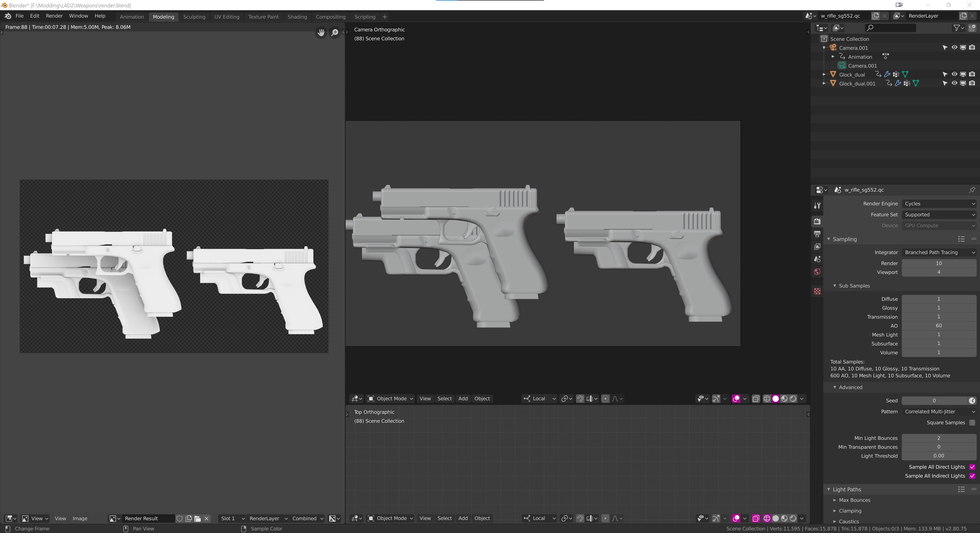The width and height of the screenshot is (980, 533).
Task: Switch to the Shading workspace tab
Action: point(297,17)
